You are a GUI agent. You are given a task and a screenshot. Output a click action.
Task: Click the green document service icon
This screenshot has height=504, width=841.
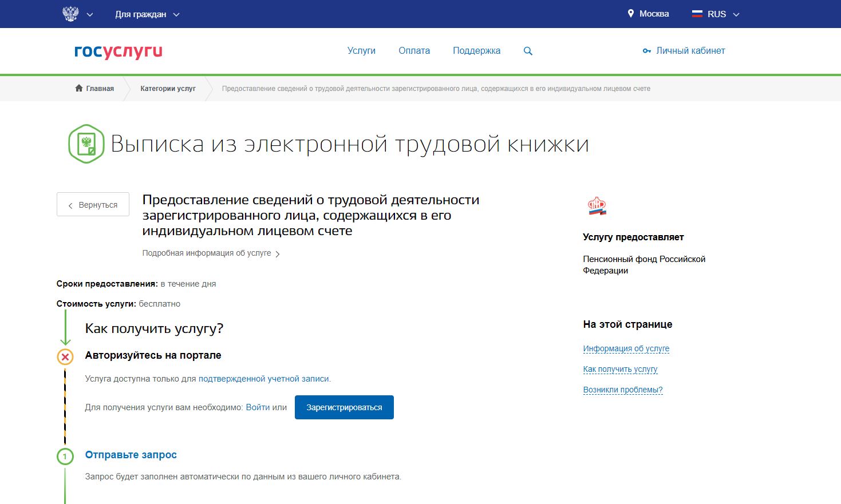click(x=86, y=144)
